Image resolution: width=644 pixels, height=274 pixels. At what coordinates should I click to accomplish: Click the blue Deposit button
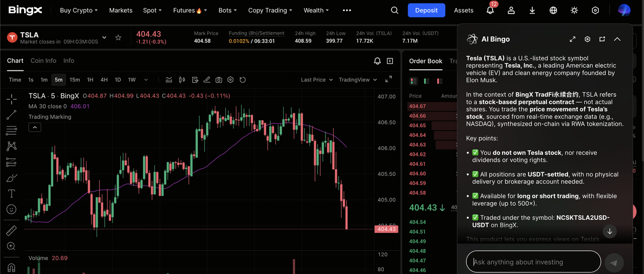click(426, 10)
